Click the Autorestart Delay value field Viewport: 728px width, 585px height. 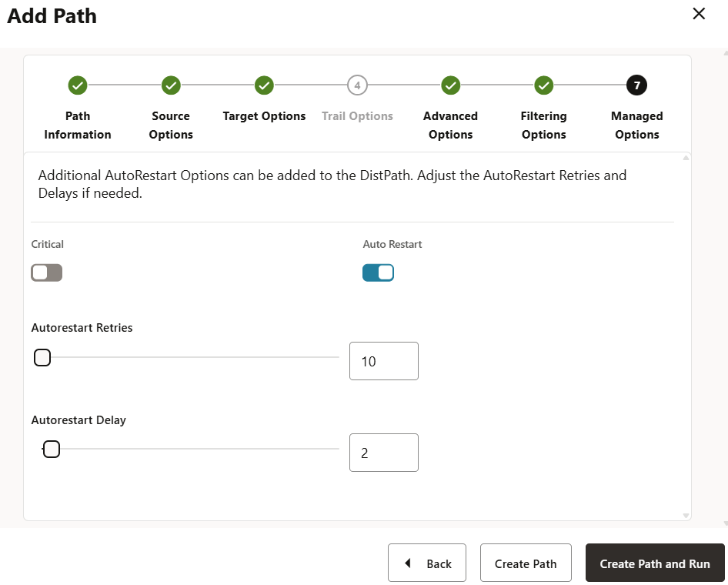383,453
